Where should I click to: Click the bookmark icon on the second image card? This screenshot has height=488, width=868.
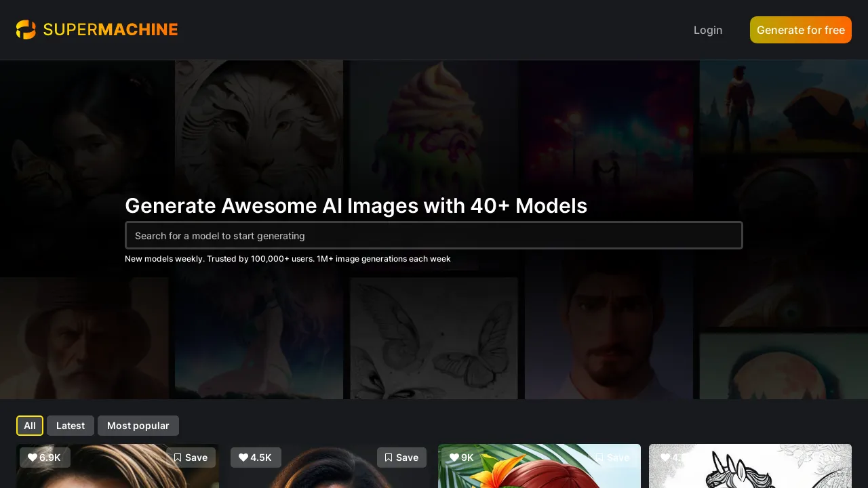pos(389,457)
